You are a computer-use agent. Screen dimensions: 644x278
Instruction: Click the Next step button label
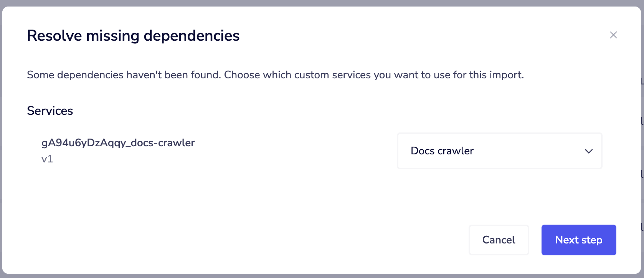(x=578, y=240)
